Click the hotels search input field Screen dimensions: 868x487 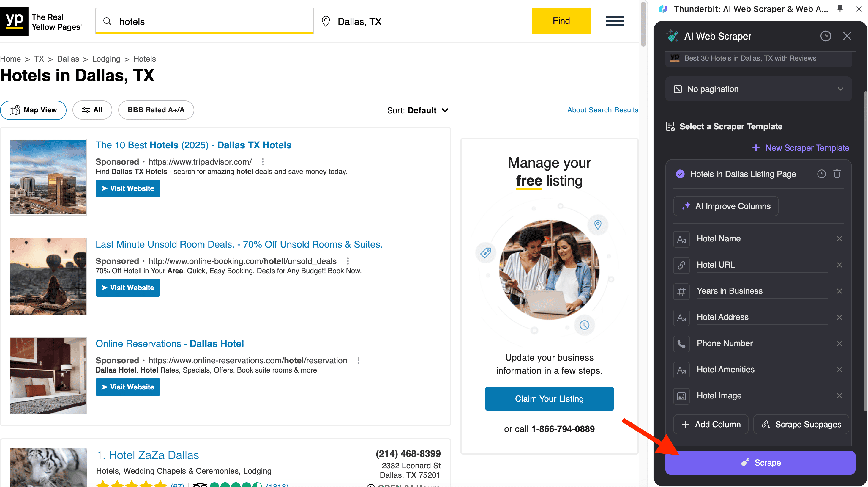coord(209,22)
